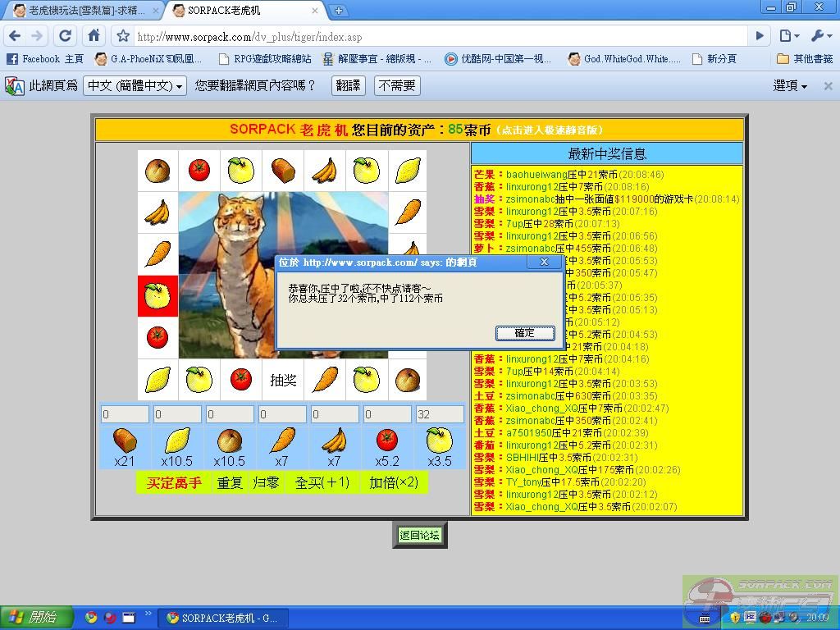Open the wrench settings menu
Screen dimensions: 840x630
pos(820,36)
